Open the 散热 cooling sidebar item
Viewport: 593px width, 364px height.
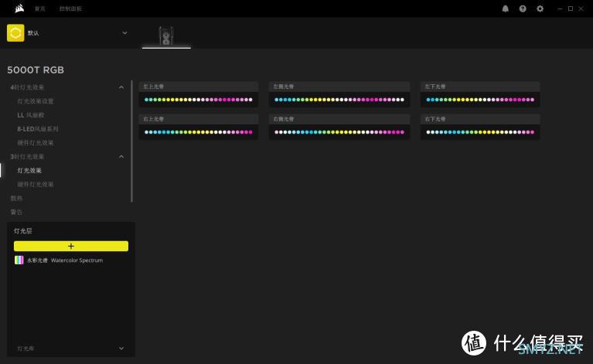tap(16, 198)
